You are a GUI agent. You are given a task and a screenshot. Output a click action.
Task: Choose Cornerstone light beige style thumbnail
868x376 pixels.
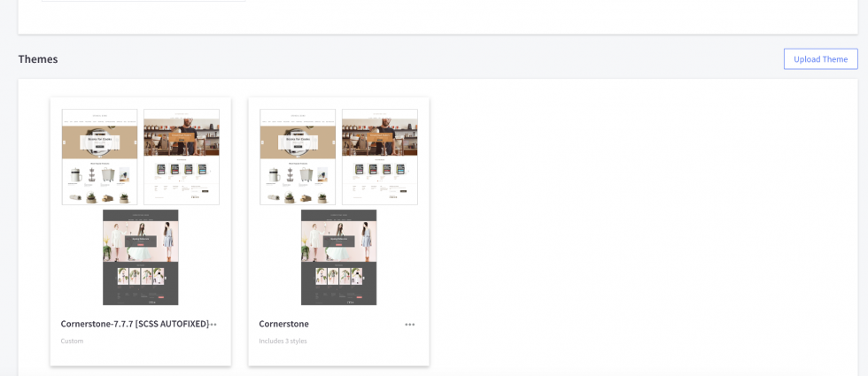click(x=298, y=157)
